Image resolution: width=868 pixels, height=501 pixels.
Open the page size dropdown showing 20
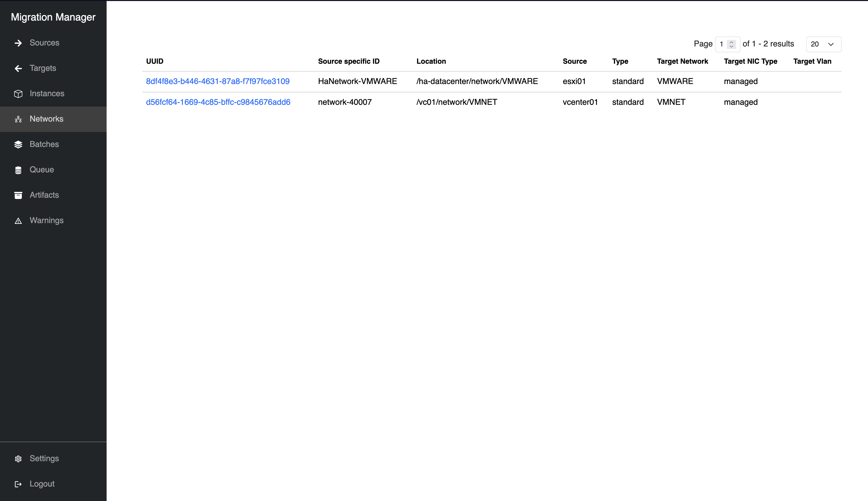coord(823,44)
